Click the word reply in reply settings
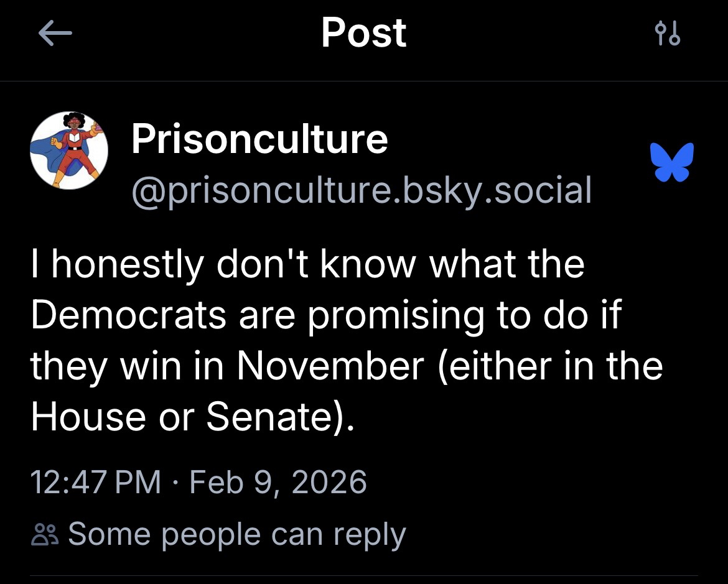The height and width of the screenshot is (584, 728). coord(369,534)
